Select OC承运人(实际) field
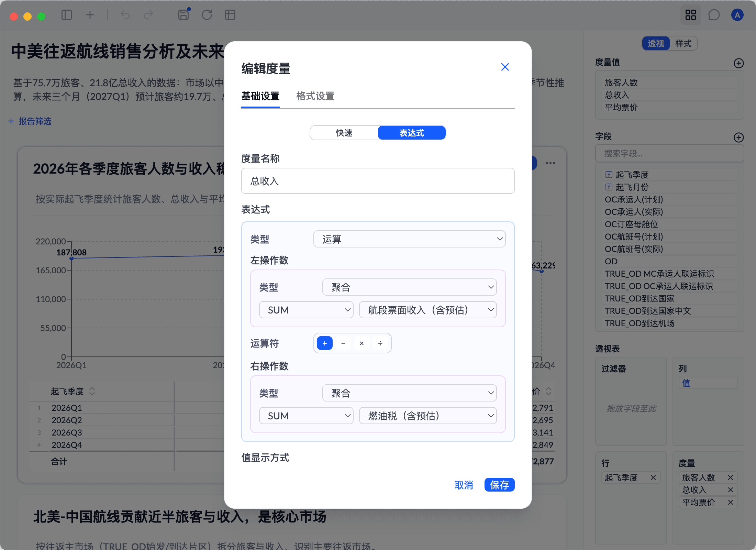 tap(669, 212)
